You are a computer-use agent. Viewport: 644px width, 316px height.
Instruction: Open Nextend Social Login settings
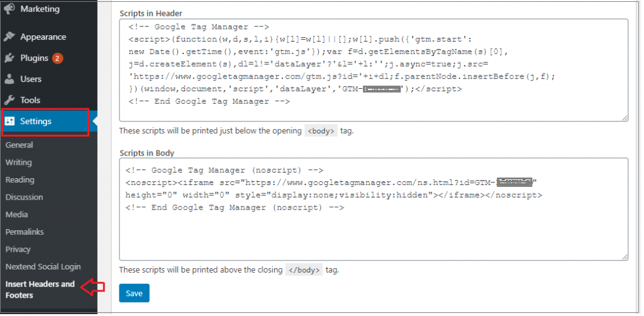43,267
